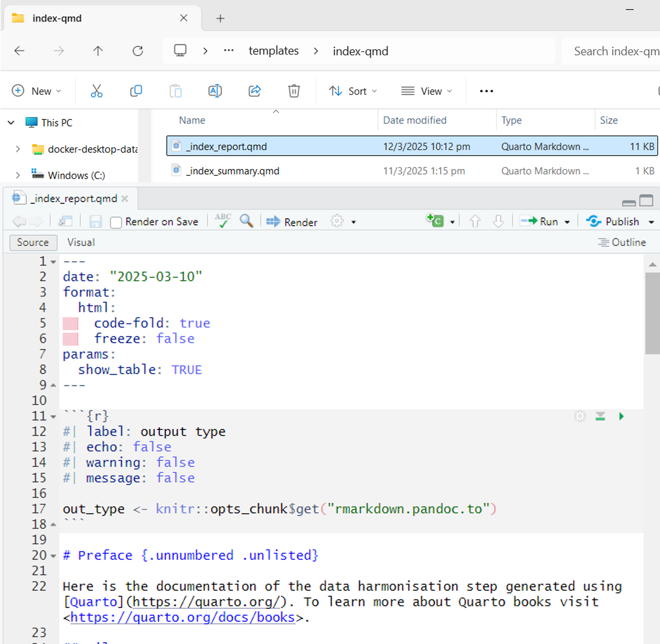
Task: Open the source pane in a new window
Action: point(66,221)
